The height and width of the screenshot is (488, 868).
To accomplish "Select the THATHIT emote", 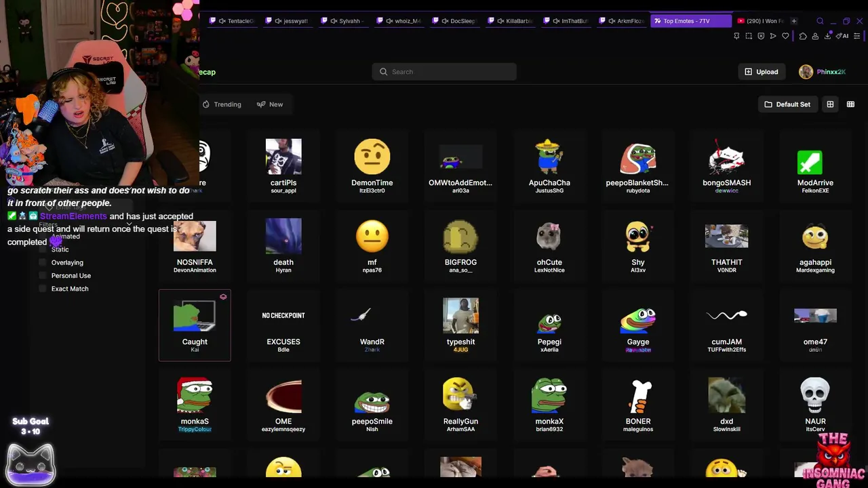I will [726, 245].
